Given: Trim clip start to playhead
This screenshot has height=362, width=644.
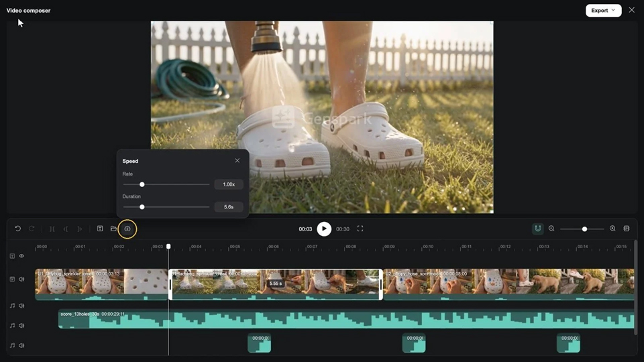Looking at the screenshot, I should (x=66, y=229).
